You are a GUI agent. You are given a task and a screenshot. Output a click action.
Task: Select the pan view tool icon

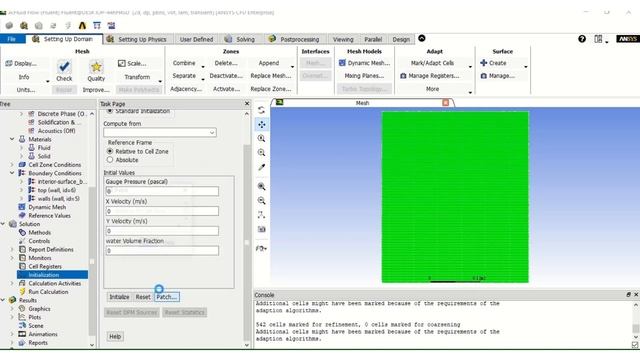262,124
